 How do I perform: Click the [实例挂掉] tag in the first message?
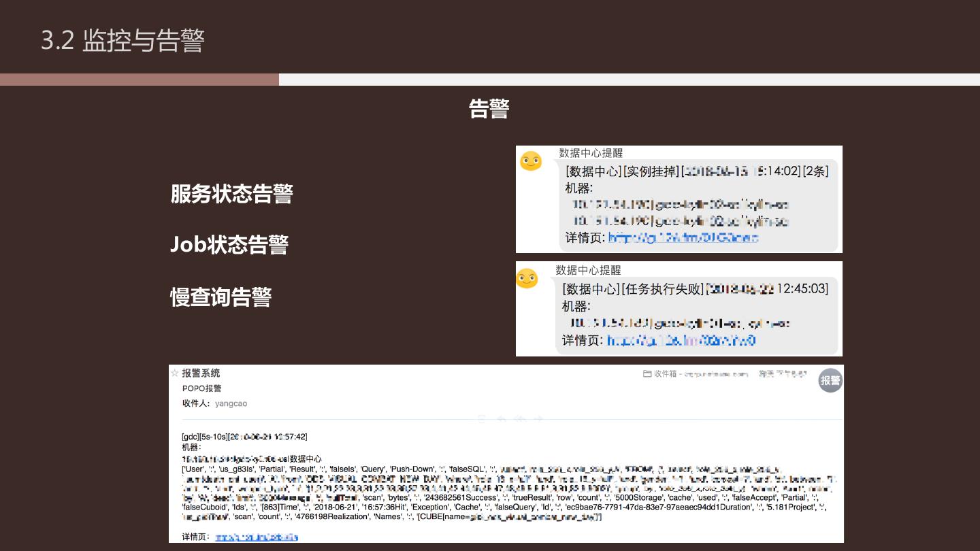coord(651,171)
